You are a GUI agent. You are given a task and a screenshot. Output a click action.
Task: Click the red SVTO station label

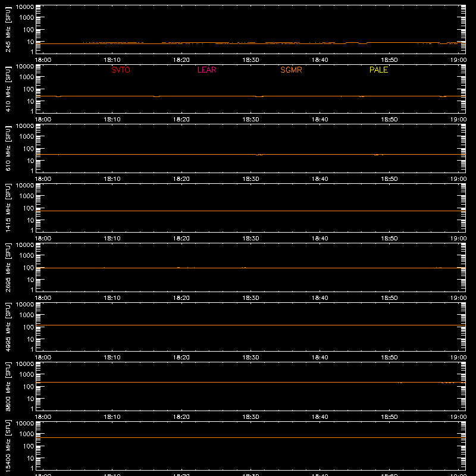121,70
